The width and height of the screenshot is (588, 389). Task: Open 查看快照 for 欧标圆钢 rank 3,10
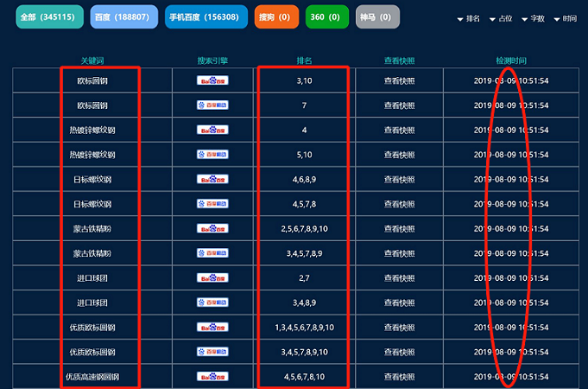coord(400,80)
